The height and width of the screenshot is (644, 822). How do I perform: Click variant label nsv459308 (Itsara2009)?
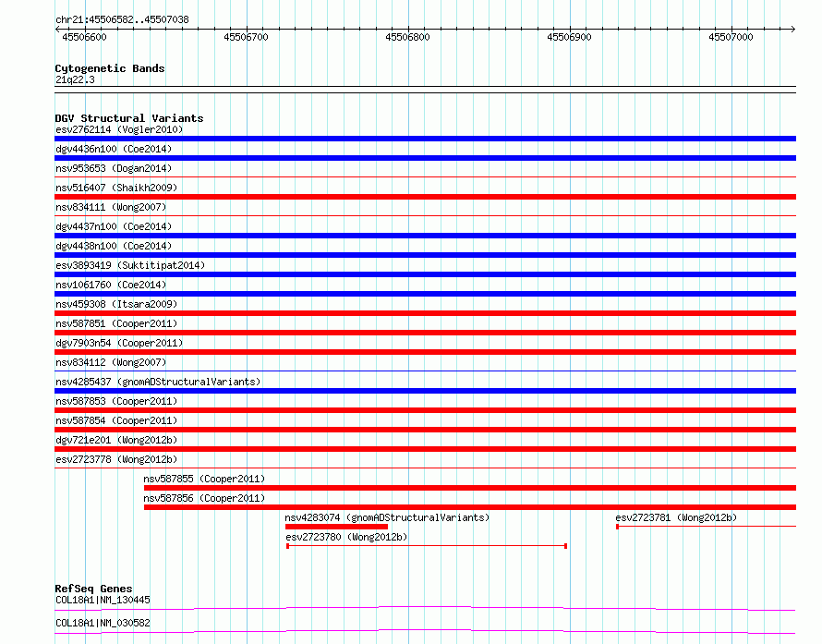[116, 304]
